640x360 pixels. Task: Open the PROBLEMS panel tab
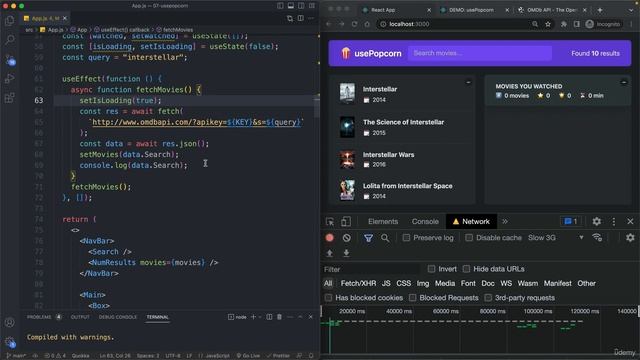coord(39,317)
